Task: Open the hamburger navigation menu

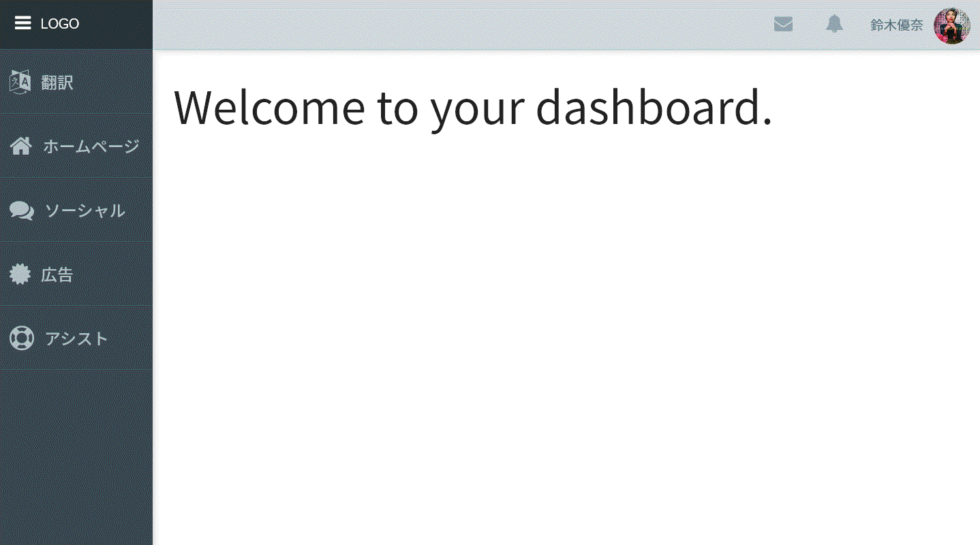Action: coord(22,22)
